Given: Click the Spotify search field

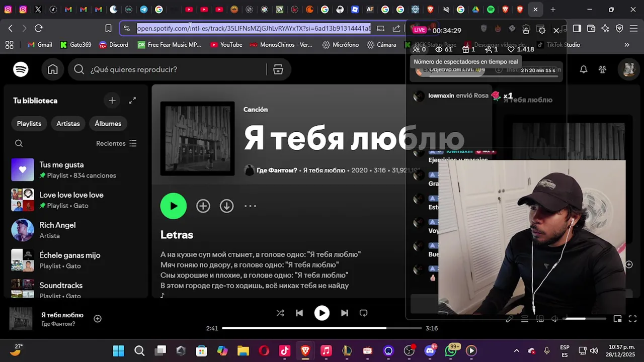Looking at the screenshot, I should click(177, 69).
